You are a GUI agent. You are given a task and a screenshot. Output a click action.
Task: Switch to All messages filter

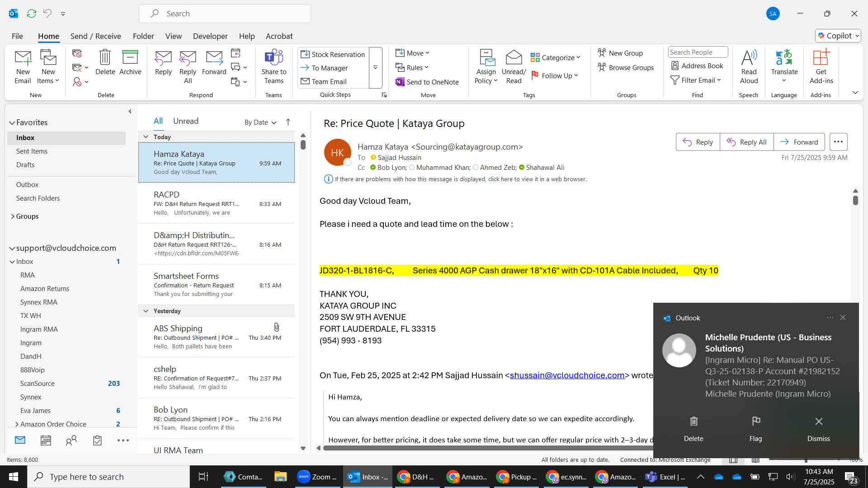[158, 121]
